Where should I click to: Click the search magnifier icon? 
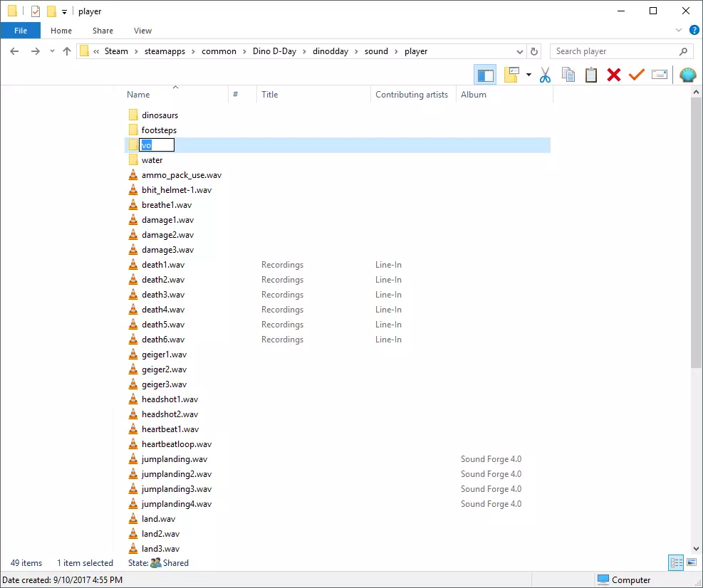point(683,51)
